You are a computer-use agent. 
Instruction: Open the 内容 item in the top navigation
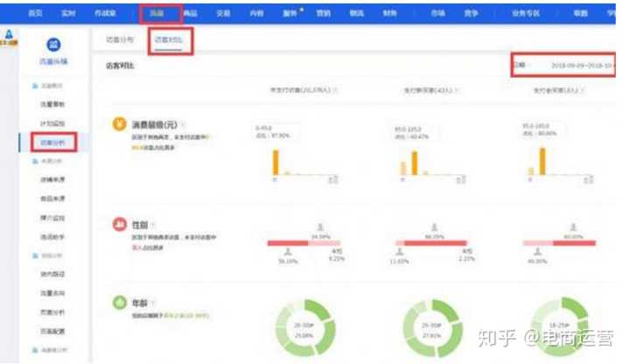[256, 13]
